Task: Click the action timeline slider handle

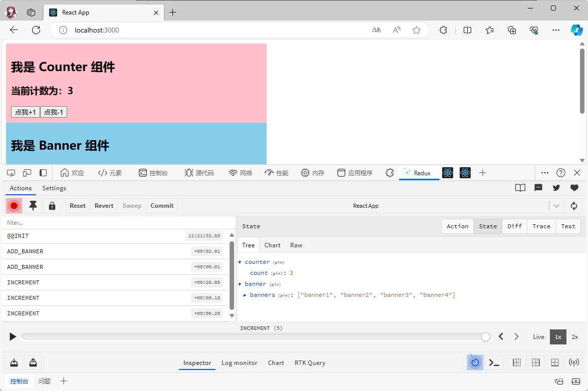Action: click(x=485, y=337)
